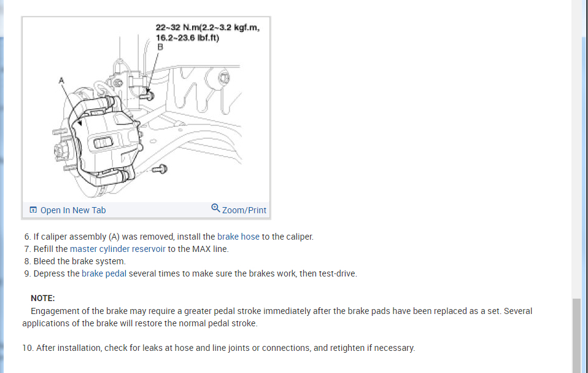Viewport: 588px width, 373px height.
Task: Click the Engagement of the brake note paragraph
Action: tap(277, 317)
